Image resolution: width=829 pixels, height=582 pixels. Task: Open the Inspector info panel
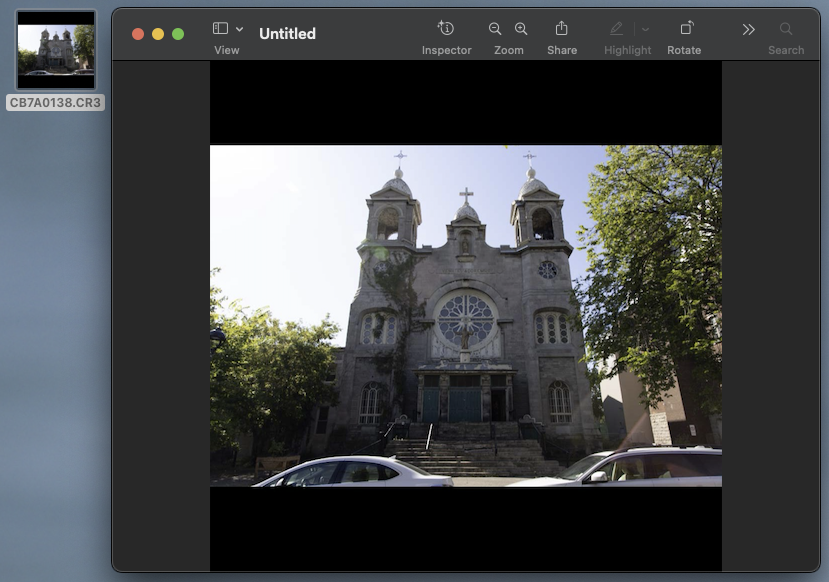(446, 29)
